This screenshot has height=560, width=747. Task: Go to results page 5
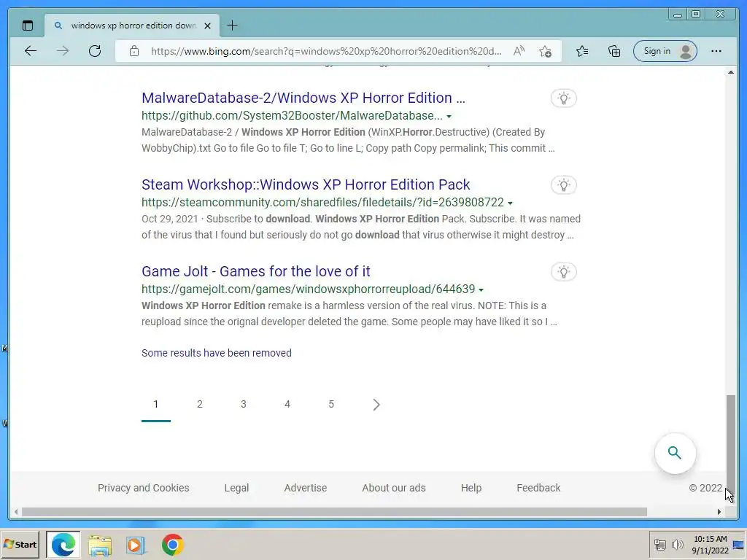click(331, 404)
